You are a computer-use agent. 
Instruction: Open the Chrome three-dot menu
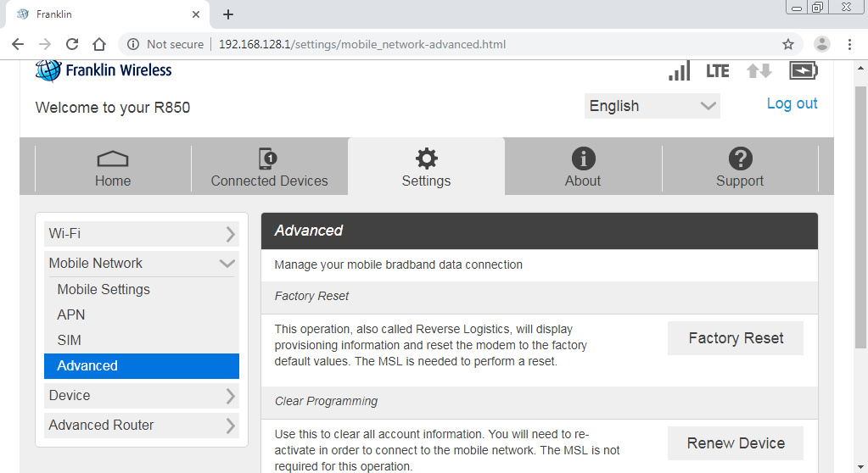(x=849, y=44)
